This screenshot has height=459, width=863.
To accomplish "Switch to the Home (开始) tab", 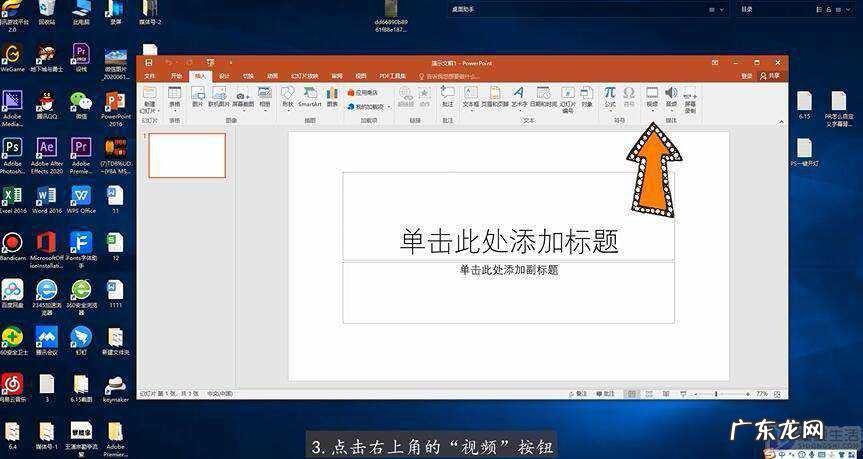I will 176,76.
